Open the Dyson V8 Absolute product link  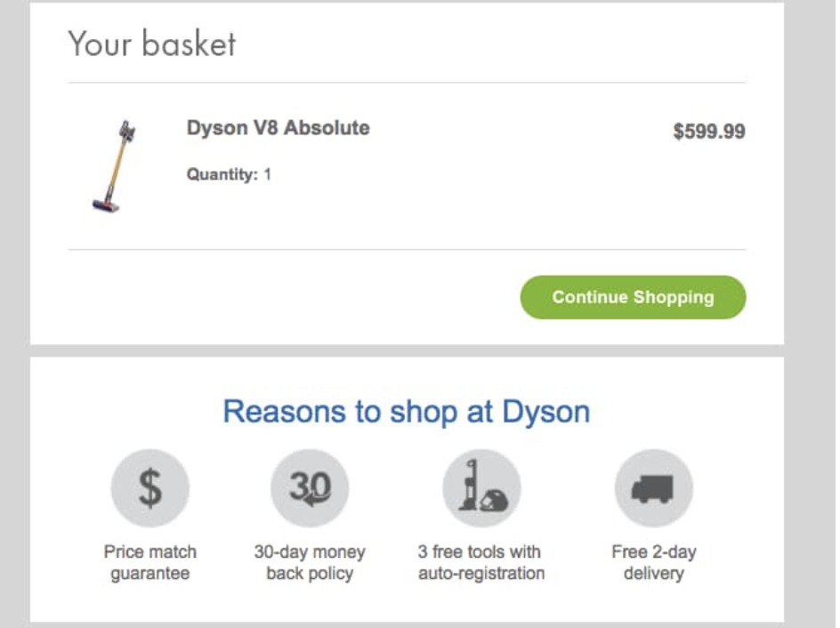[278, 127]
